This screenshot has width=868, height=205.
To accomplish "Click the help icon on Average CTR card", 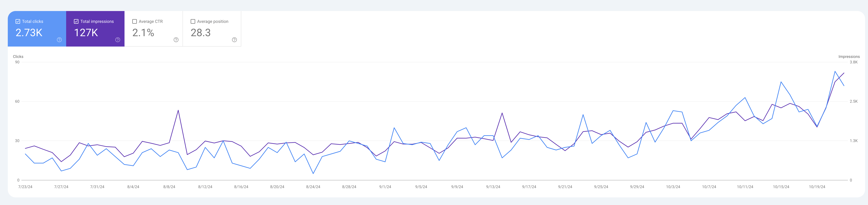I will tap(176, 40).
